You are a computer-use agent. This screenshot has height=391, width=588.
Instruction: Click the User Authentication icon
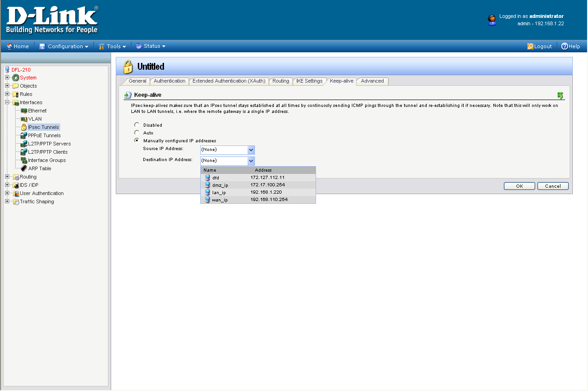[x=16, y=194]
